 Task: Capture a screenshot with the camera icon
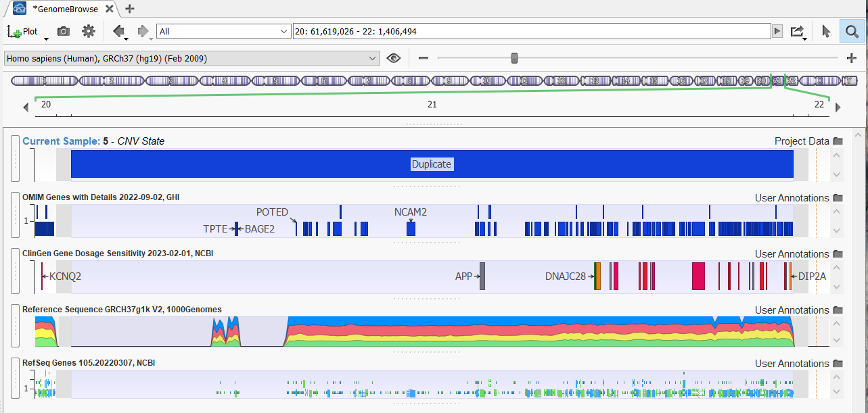(63, 31)
